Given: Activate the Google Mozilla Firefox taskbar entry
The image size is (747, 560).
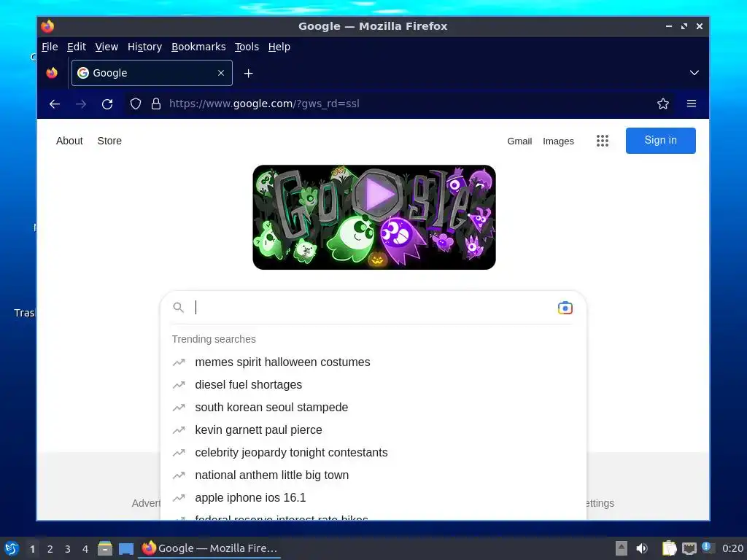Looking at the screenshot, I should point(209,548).
